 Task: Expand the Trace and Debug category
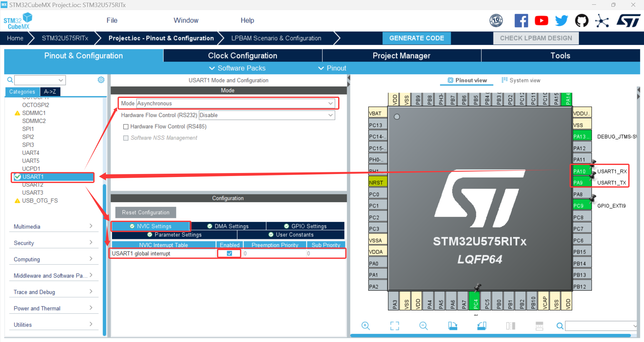click(x=54, y=292)
